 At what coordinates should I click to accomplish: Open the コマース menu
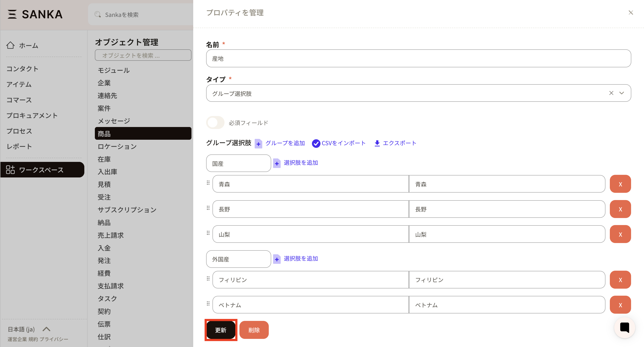click(x=19, y=100)
